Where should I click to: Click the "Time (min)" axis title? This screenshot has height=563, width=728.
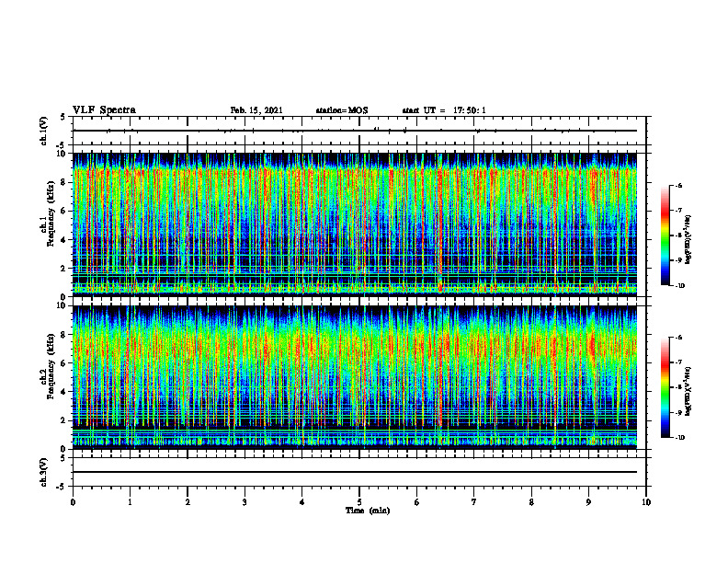coord(368,511)
